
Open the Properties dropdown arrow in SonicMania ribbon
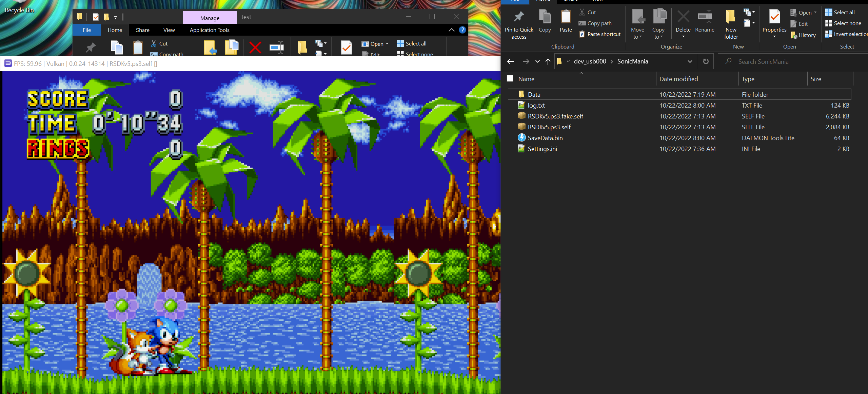coord(774,36)
